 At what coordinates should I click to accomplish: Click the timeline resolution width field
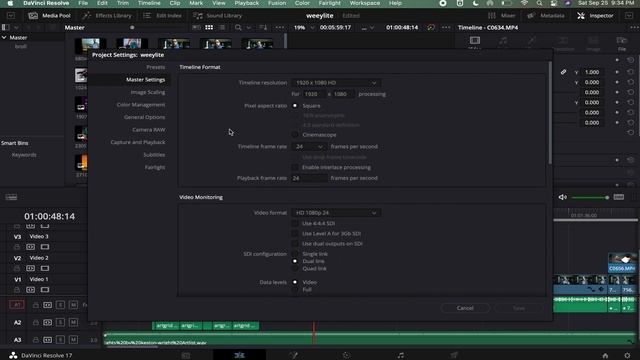313,94
